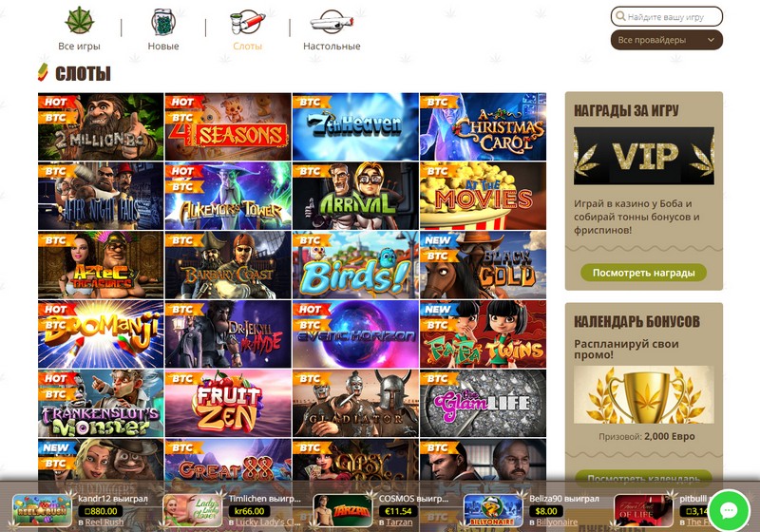Switch to the 'Новые' tab label

click(x=163, y=46)
